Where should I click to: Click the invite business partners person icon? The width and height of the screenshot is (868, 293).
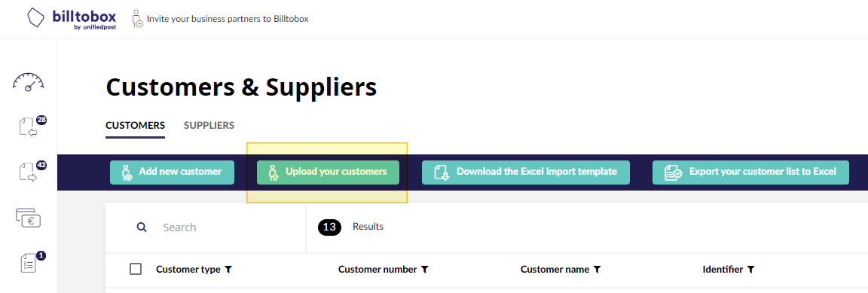(x=137, y=18)
